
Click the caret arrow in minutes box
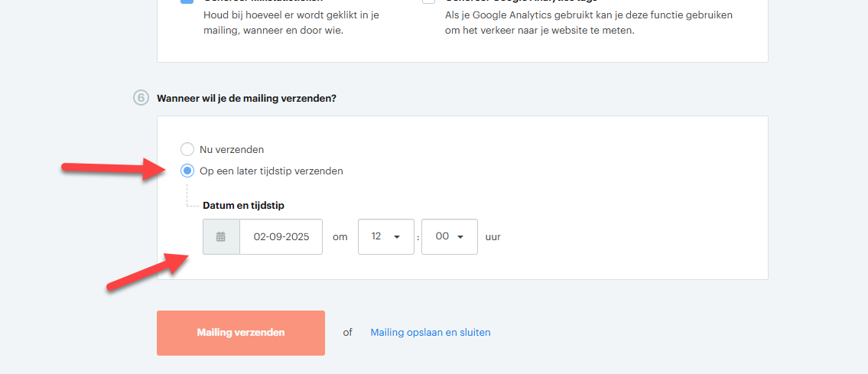click(460, 237)
